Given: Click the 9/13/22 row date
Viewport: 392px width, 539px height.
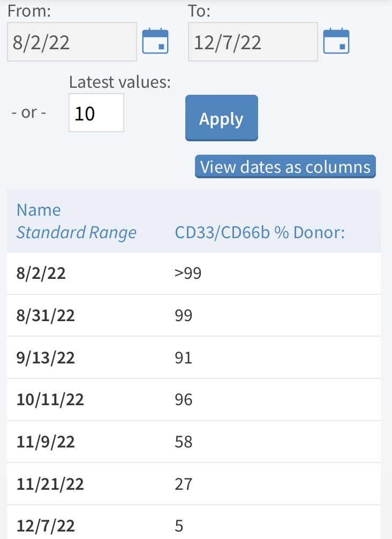Looking at the screenshot, I should [46, 358].
